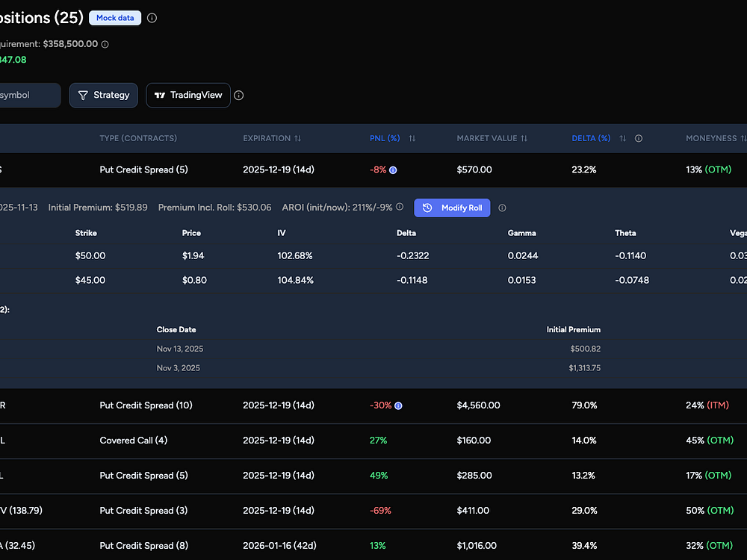Click the 0.0244 gamma value
The height and width of the screenshot is (560, 747).
tap(523, 255)
